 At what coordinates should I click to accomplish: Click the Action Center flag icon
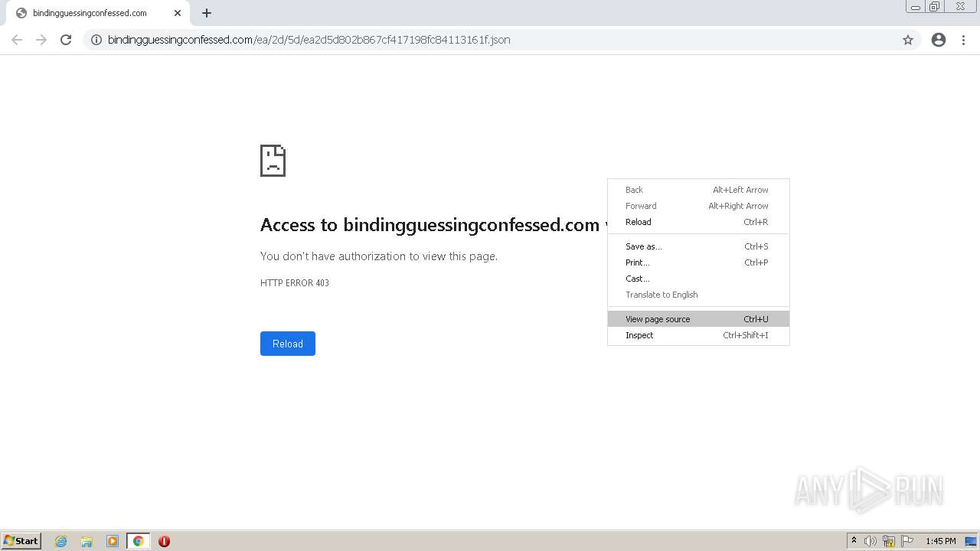(907, 541)
